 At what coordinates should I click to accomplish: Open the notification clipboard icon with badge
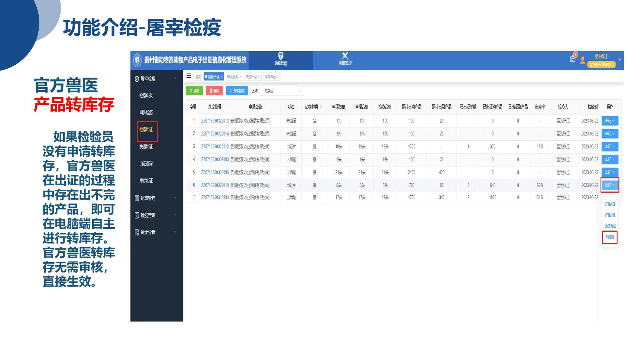(573, 59)
